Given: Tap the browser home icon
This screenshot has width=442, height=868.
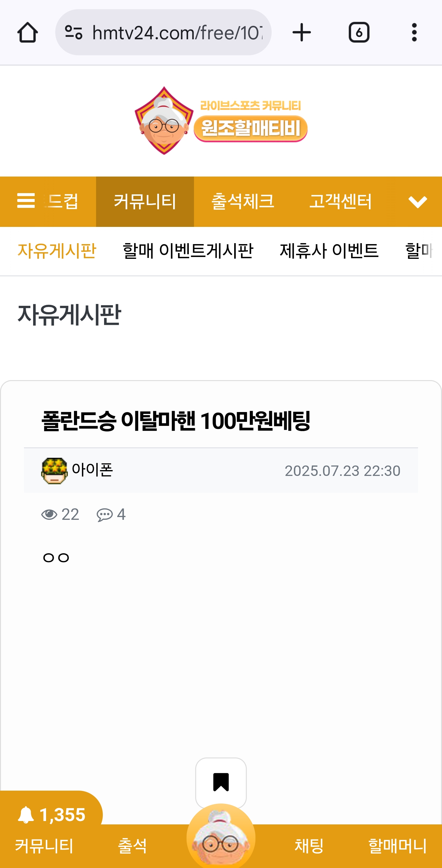Looking at the screenshot, I should (x=27, y=33).
